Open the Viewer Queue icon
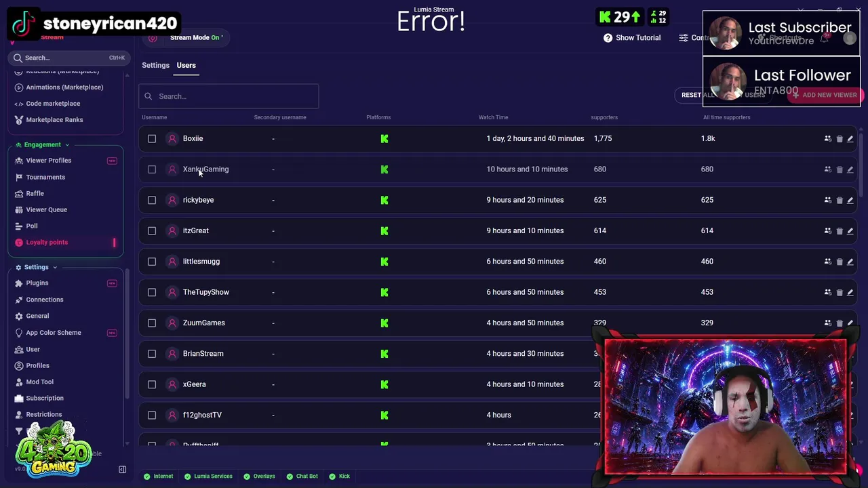 click(x=19, y=209)
